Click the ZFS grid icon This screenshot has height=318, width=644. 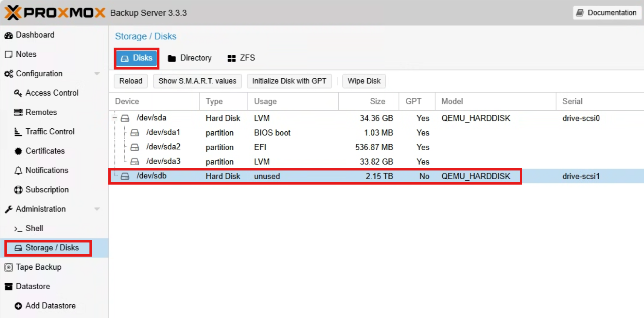(x=232, y=58)
